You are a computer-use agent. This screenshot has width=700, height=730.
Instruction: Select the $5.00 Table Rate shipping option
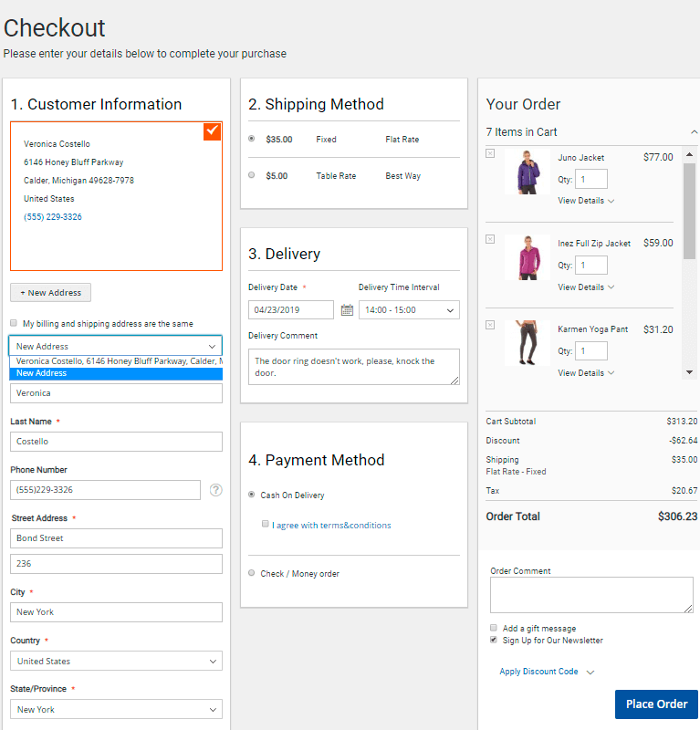coord(252,175)
